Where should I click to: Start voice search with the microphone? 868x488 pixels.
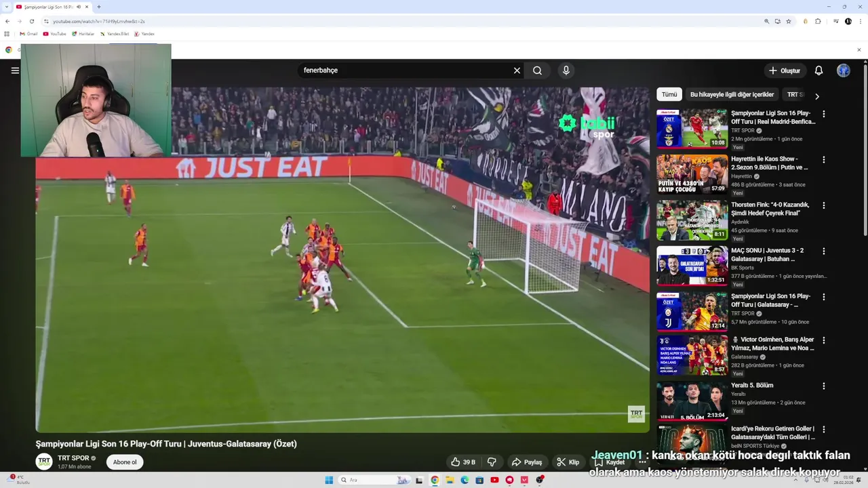pos(566,70)
